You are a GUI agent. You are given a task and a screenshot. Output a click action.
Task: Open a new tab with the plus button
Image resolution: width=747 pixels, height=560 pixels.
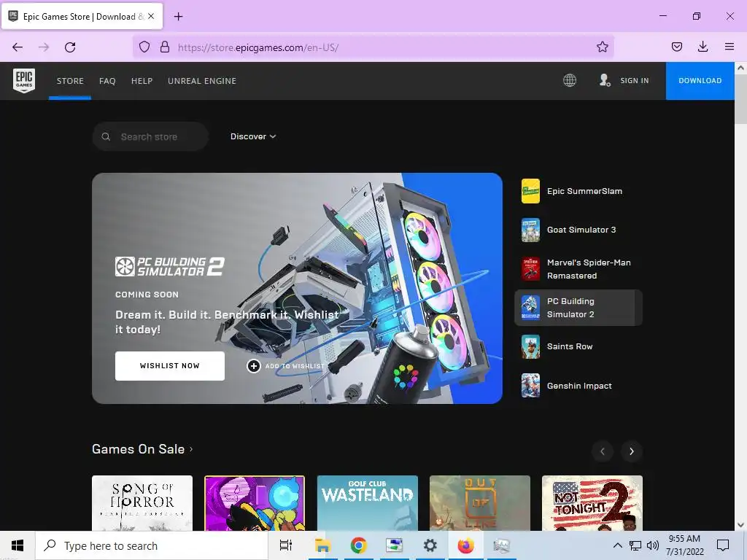(178, 17)
